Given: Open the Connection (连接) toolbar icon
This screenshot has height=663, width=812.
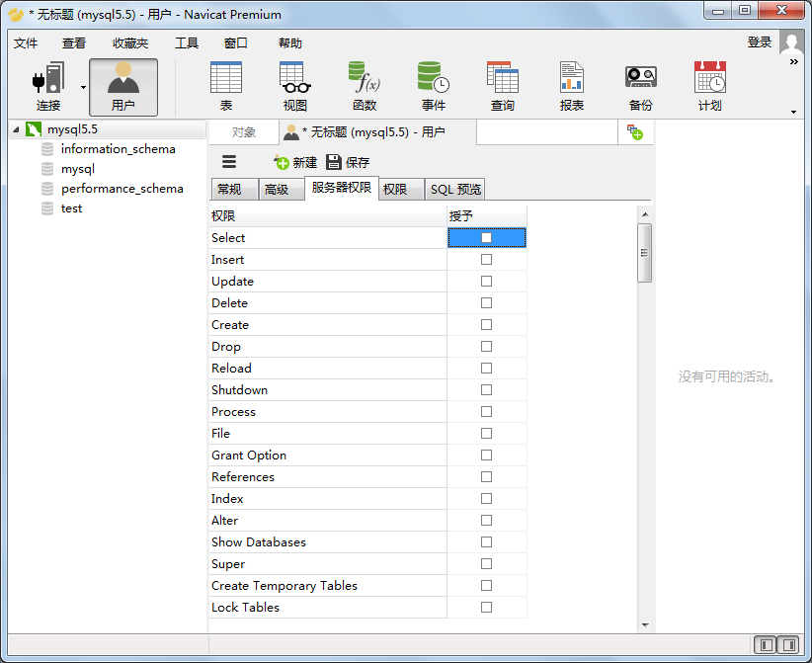Looking at the screenshot, I should pyautogui.click(x=48, y=87).
